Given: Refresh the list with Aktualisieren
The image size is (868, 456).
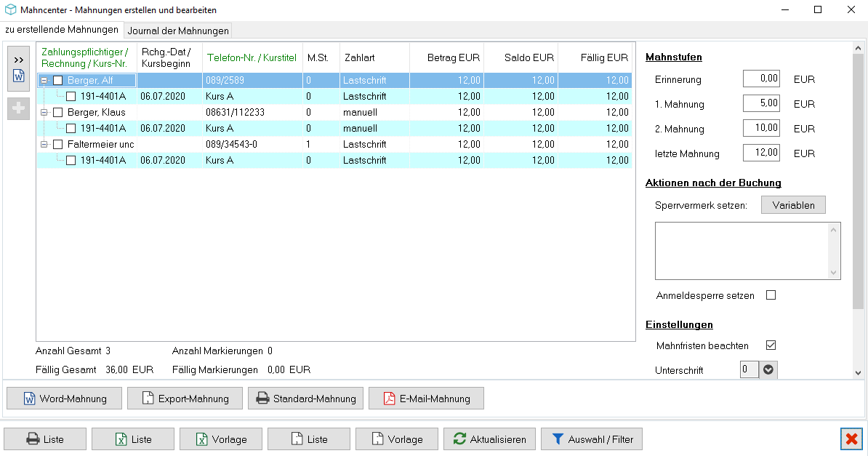Looking at the screenshot, I should pyautogui.click(x=489, y=439).
